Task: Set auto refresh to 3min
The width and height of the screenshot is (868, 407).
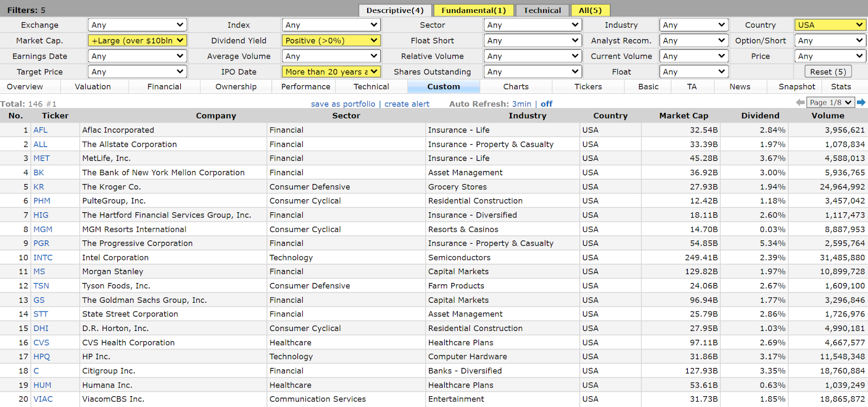Action: coord(522,104)
